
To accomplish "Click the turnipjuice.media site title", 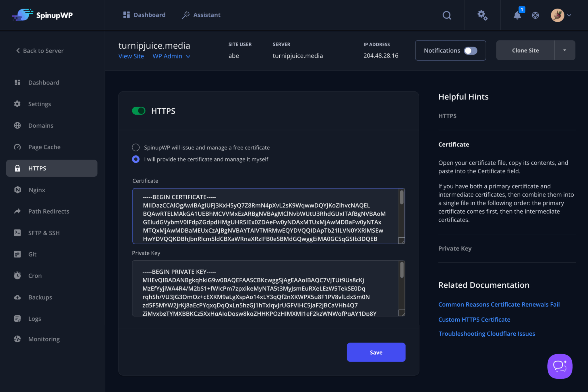I will [x=154, y=45].
